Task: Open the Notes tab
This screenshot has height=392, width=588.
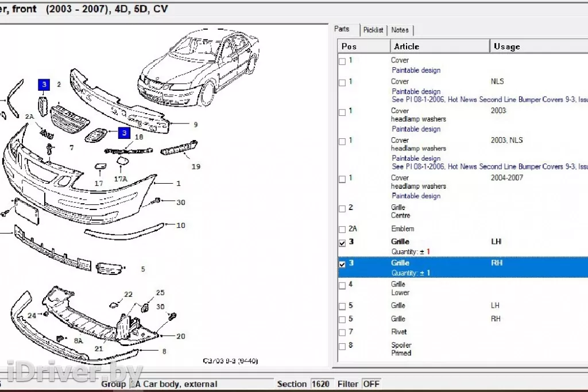Action: 400,30
